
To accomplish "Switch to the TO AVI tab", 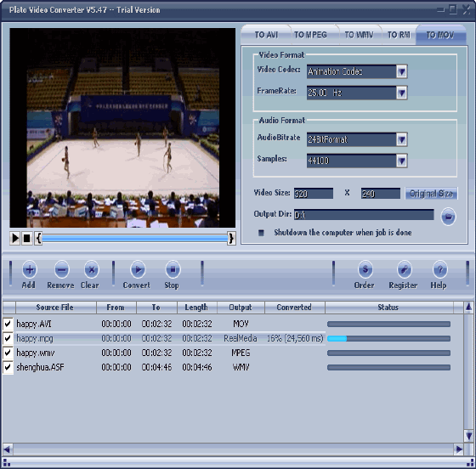I will pyautogui.click(x=266, y=35).
